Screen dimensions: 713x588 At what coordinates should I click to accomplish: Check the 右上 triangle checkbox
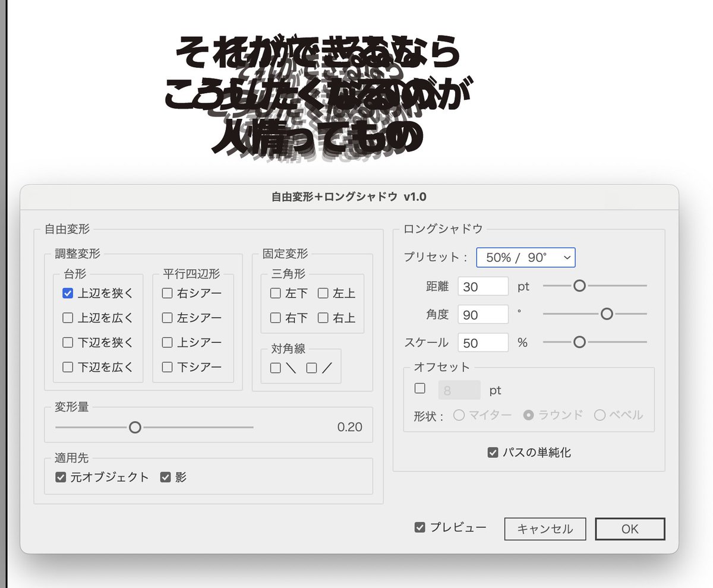[x=324, y=318]
